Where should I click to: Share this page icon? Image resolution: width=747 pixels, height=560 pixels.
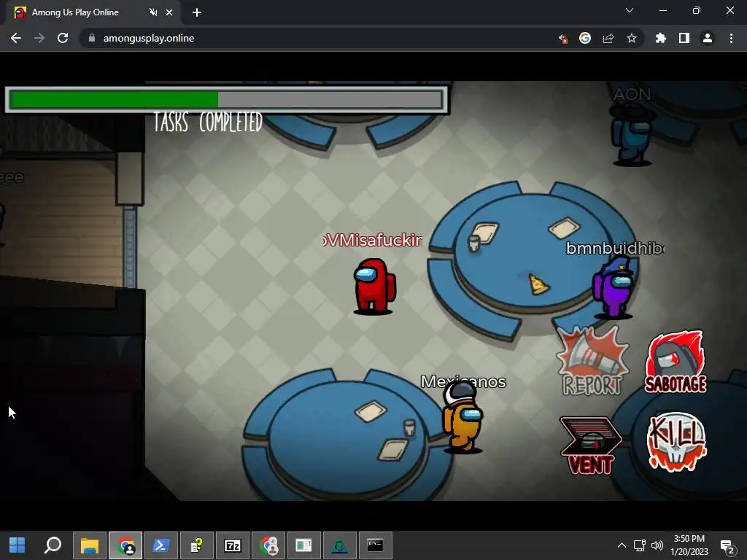pos(608,38)
